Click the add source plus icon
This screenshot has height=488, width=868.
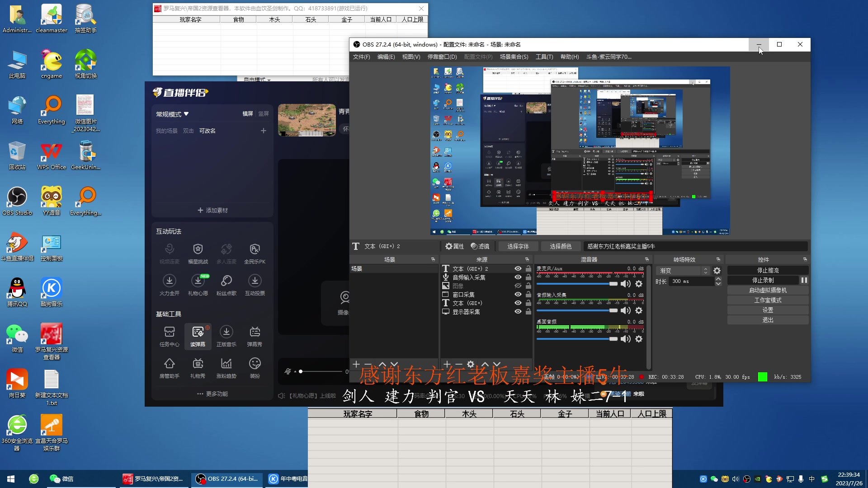447,364
